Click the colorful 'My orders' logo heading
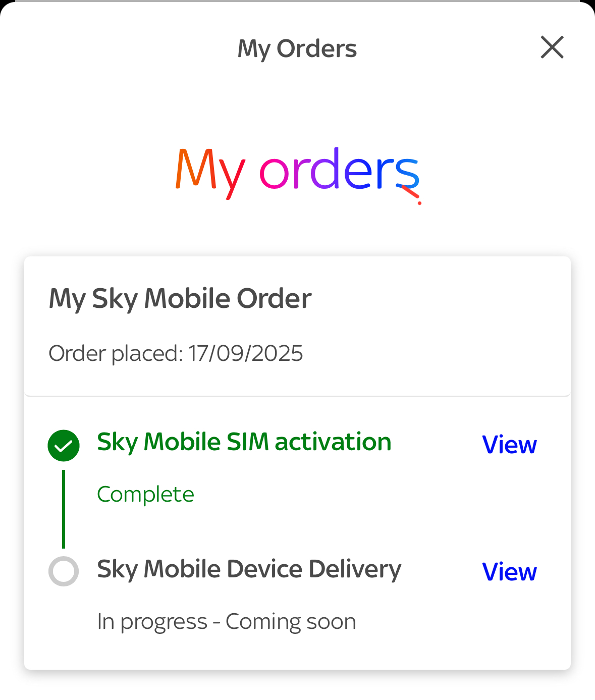The height and width of the screenshot is (700, 595). [x=297, y=173]
